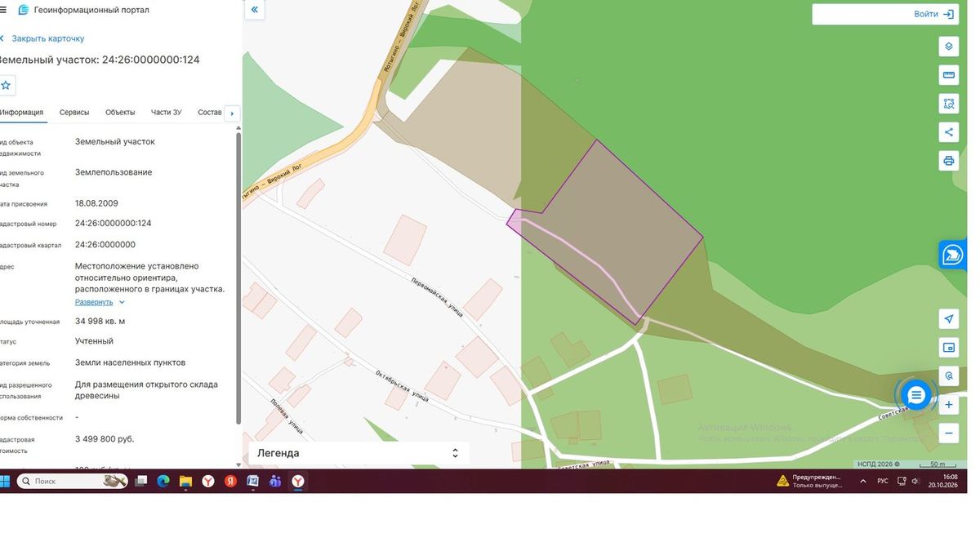Open the Состав tab
Viewport: 980px width, 551px height.
(210, 113)
